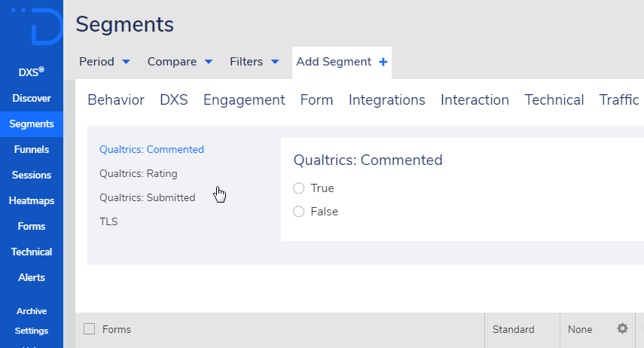Screen dimensions: 644x348
Task: Expand the Period dropdown
Action: pos(105,62)
